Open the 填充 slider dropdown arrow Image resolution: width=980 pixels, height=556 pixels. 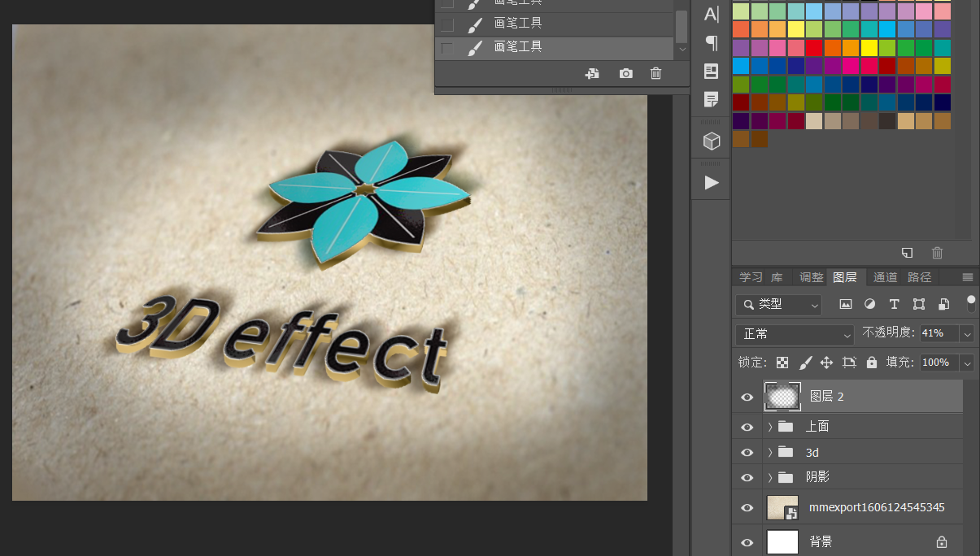967,363
